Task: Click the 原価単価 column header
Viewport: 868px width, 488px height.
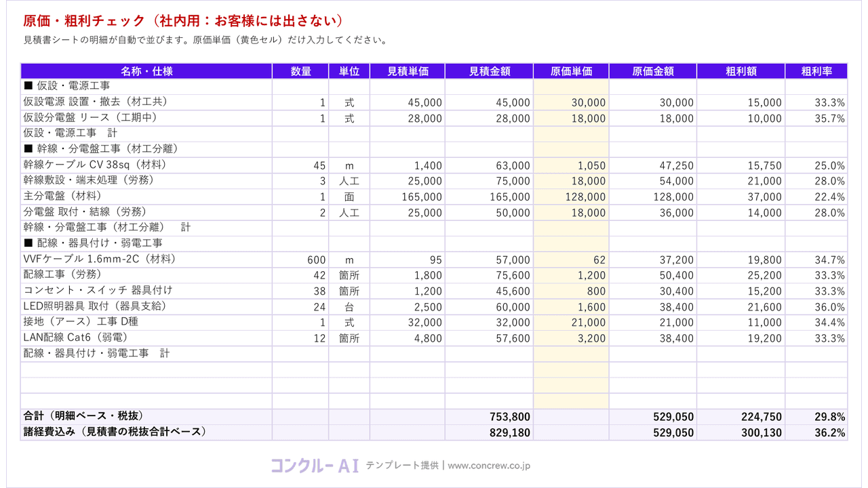Action: click(571, 71)
